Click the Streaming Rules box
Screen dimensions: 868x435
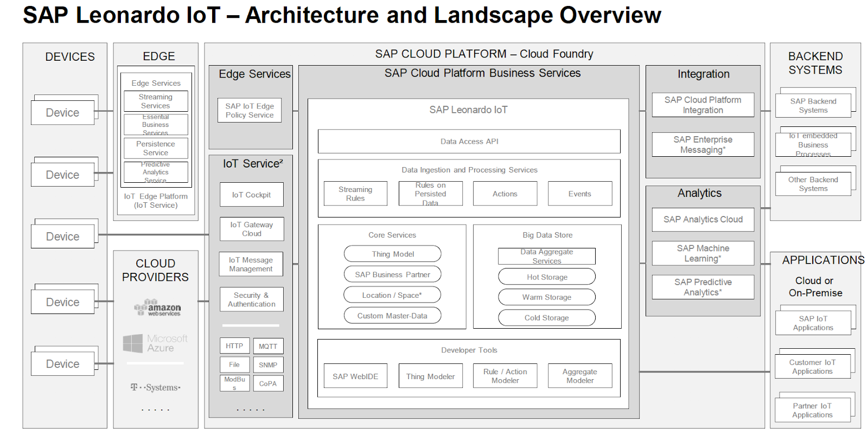tap(355, 194)
